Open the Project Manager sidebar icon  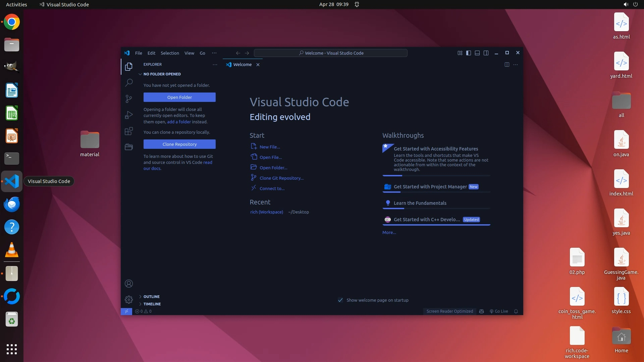[129, 147]
